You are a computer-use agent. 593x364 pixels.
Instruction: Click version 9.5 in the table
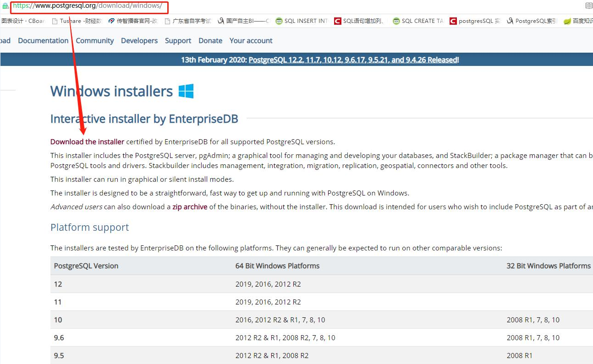pyautogui.click(x=59, y=355)
